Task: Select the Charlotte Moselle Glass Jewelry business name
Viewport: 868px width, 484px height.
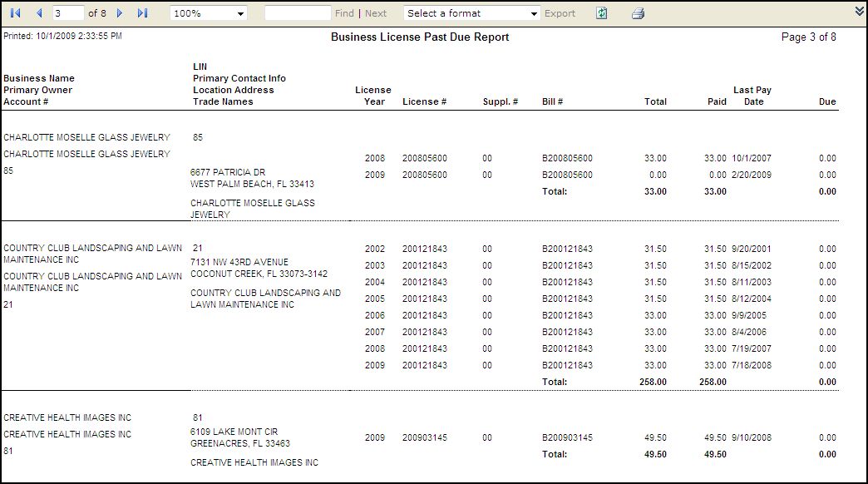Action: click(x=86, y=137)
